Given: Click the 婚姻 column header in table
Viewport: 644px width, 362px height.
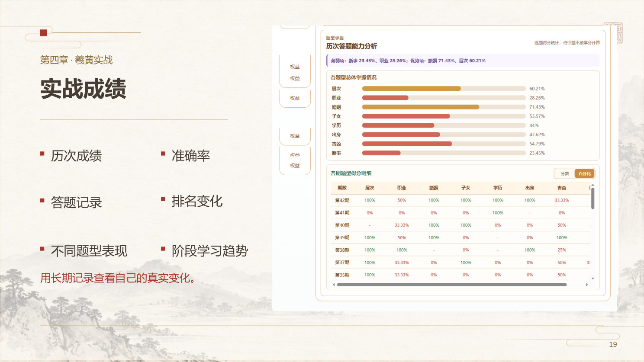Looking at the screenshot, I should tap(434, 188).
